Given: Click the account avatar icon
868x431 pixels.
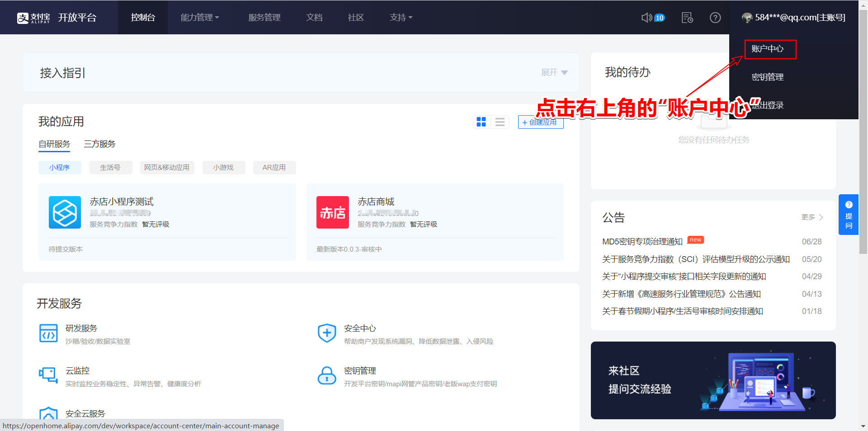Looking at the screenshot, I should (x=747, y=18).
